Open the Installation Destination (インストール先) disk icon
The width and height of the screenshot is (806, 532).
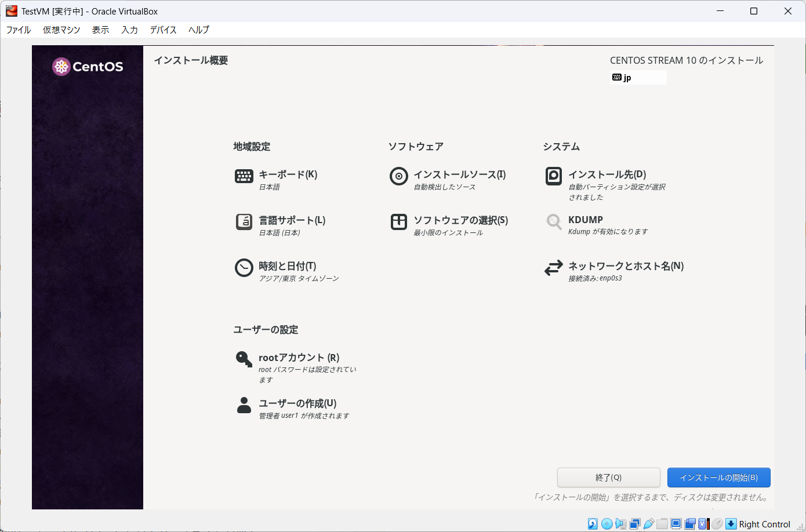click(554, 176)
